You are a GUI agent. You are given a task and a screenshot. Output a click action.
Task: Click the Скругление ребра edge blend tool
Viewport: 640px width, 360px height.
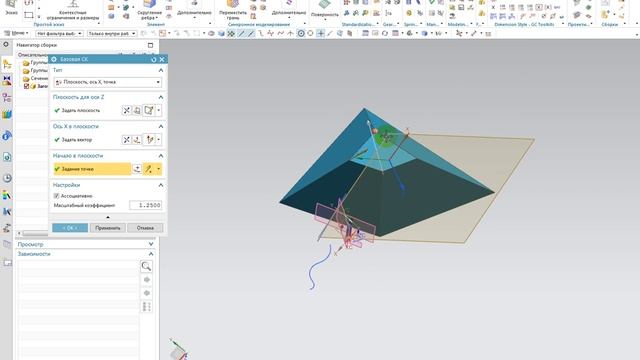click(149, 10)
